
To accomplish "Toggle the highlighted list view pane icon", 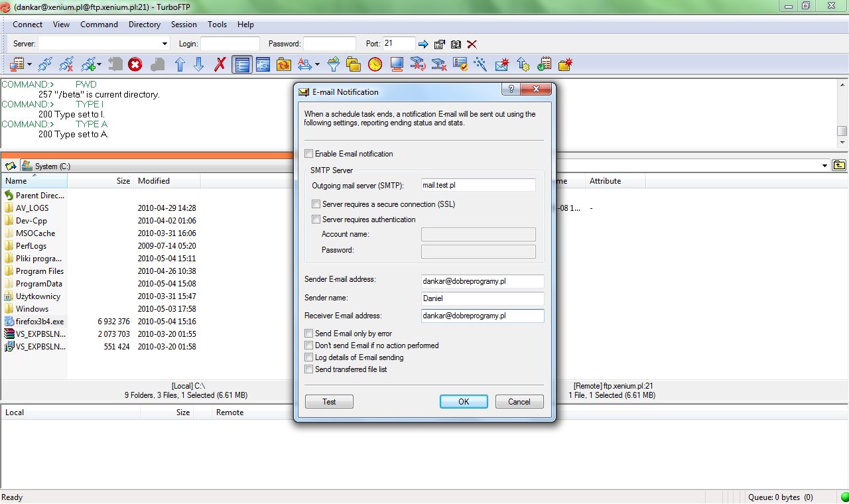I will pos(242,64).
